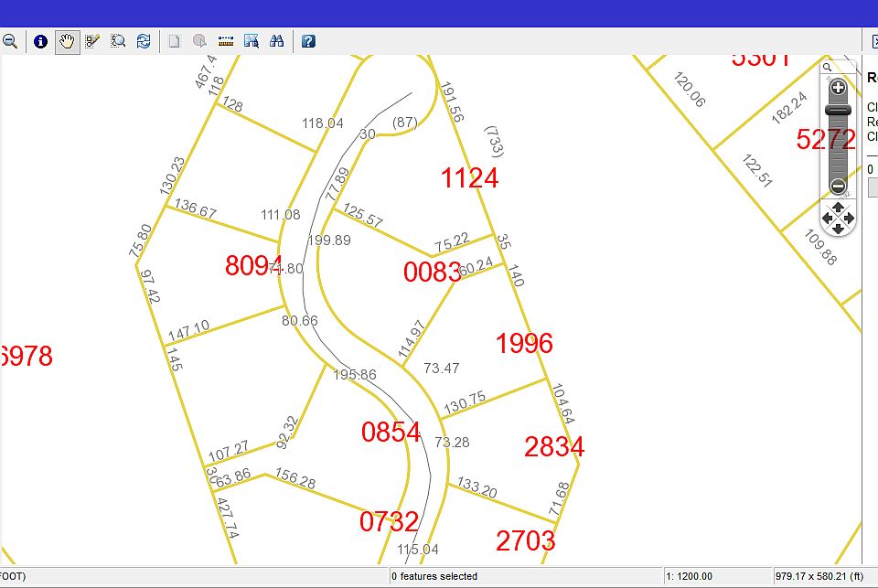Click dimension label 156.28
Image resolution: width=878 pixels, height=588 pixels.
click(x=295, y=479)
